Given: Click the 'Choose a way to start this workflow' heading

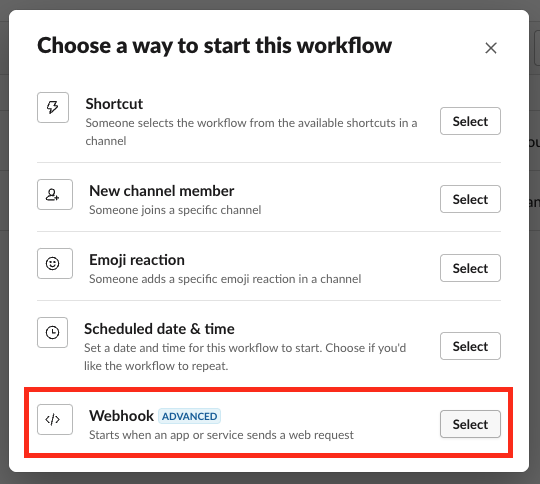Looking at the screenshot, I should pos(214,46).
